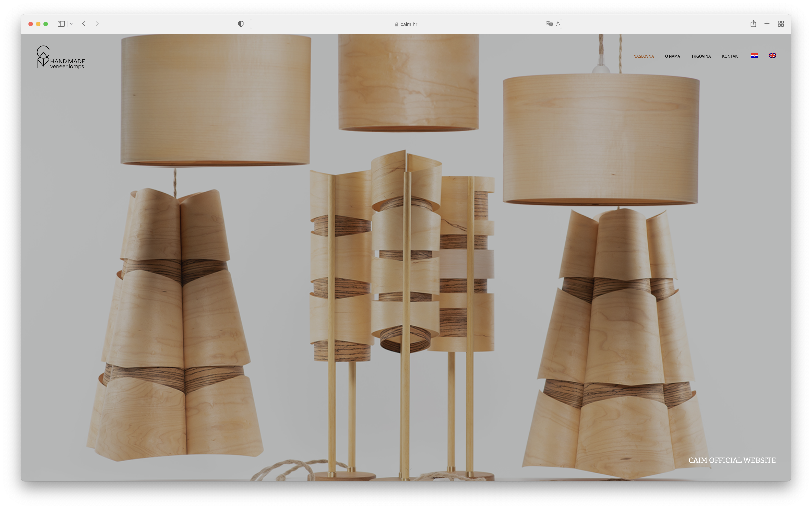Open a new tab with plus icon
Screen dimensions: 812x509
(767, 24)
